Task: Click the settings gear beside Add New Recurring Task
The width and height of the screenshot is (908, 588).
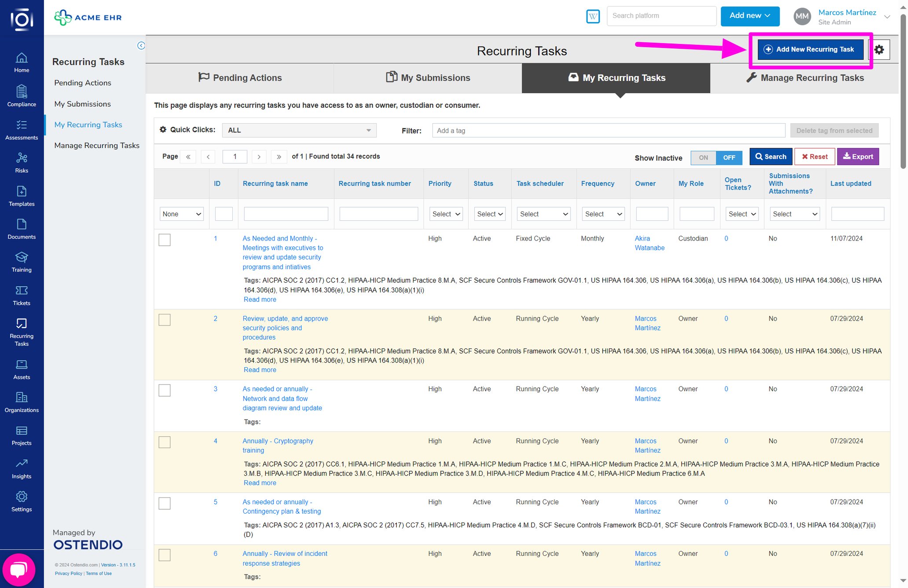Action: [879, 49]
